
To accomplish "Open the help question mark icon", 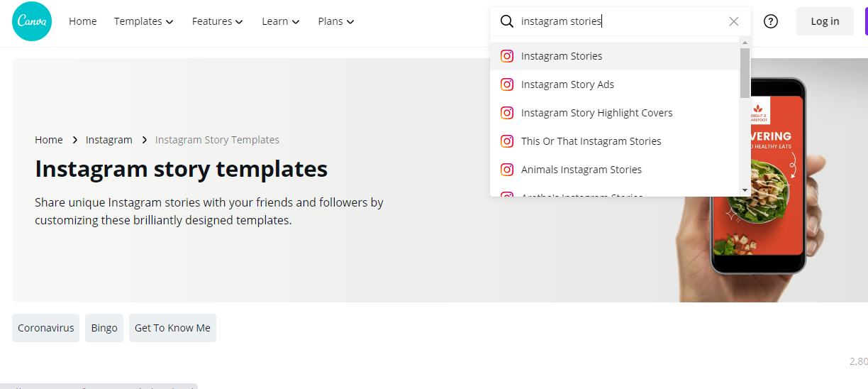I will (x=771, y=21).
